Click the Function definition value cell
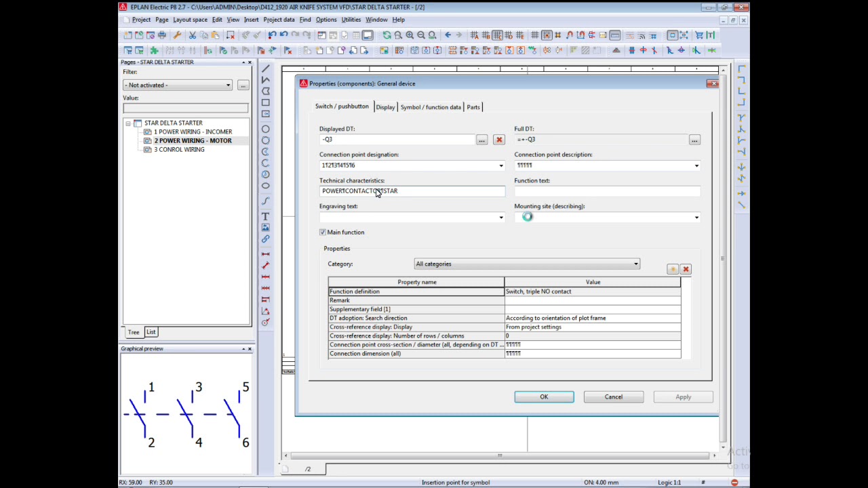The height and width of the screenshot is (488, 868). (593, 291)
